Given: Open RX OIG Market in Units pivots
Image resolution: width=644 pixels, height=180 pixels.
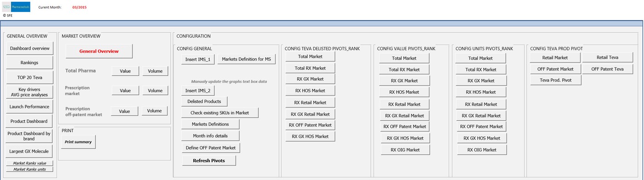Looking at the screenshot, I should [x=482, y=150].
